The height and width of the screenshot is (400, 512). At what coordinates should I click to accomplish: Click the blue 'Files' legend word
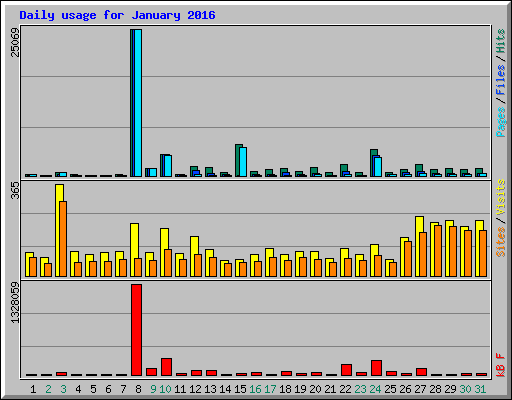point(500,80)
